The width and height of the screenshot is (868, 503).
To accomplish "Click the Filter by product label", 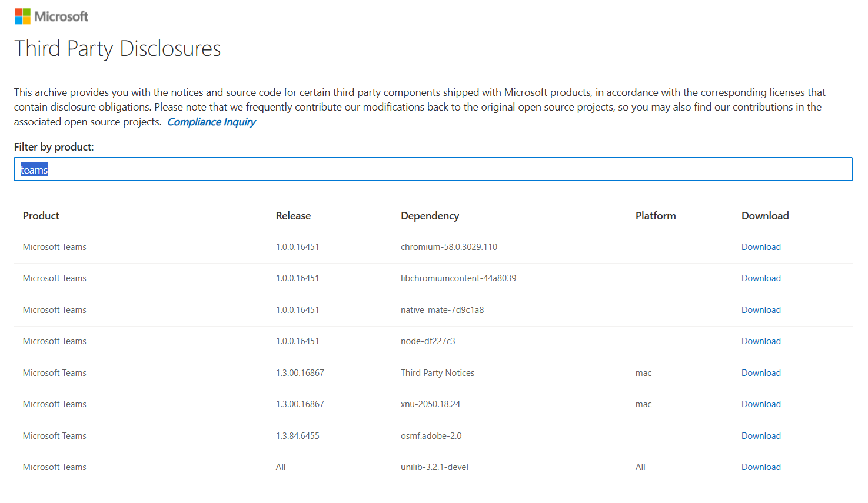I will (x=54, y=147).
